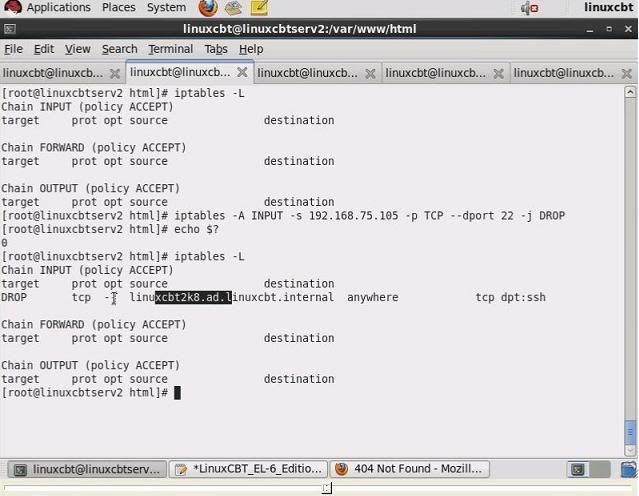Click the muted volume icon

(529, 8)
